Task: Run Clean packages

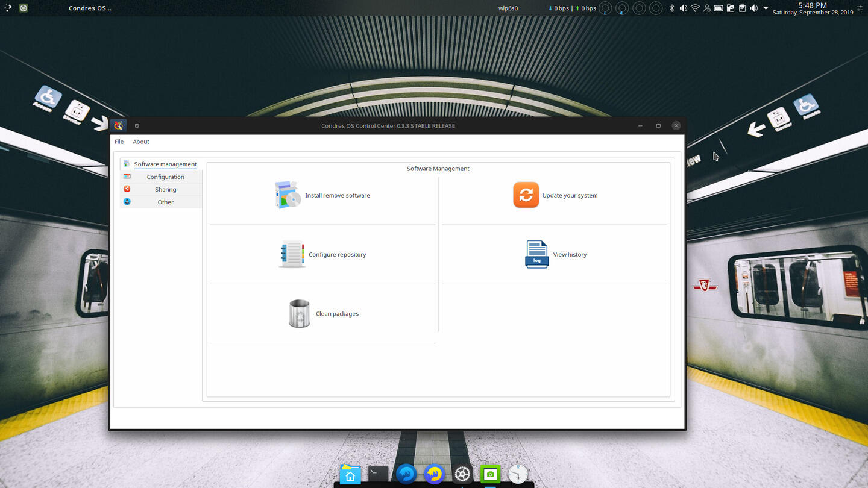Action: tap(324, 313)
